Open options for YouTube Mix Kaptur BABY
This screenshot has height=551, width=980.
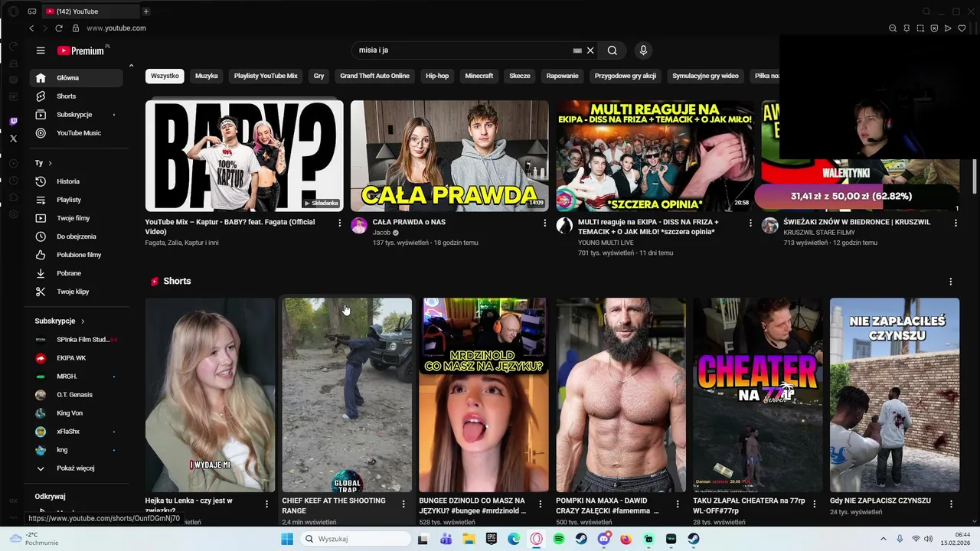click(340, 223)
